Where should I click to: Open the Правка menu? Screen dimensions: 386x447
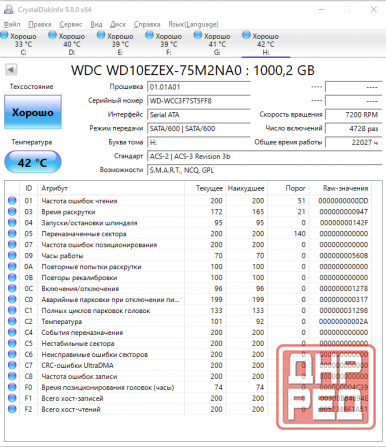pos(40,24)
